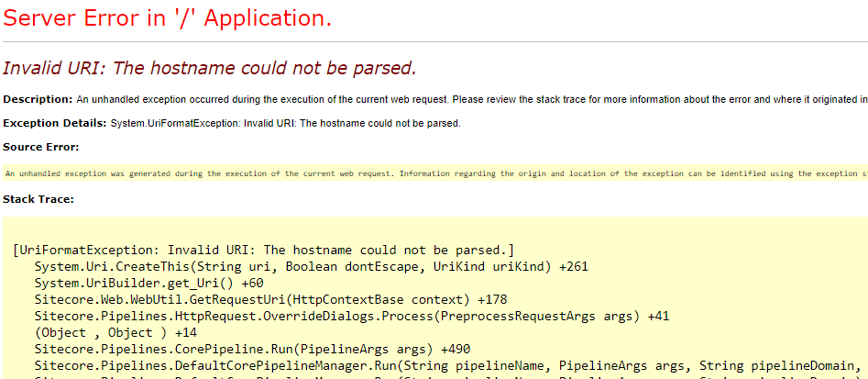Screen dimensions: 868x379
Task: Click the bold "Stack Trace:" label
Action: (38, 199)
